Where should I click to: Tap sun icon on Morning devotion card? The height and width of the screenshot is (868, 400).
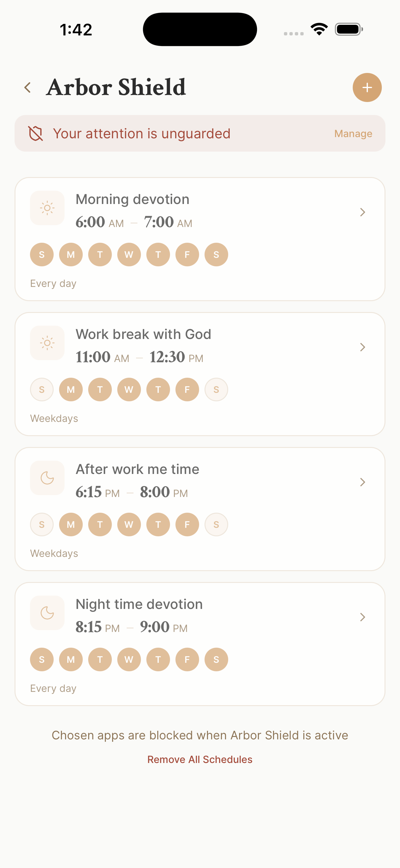pos(47,208)
